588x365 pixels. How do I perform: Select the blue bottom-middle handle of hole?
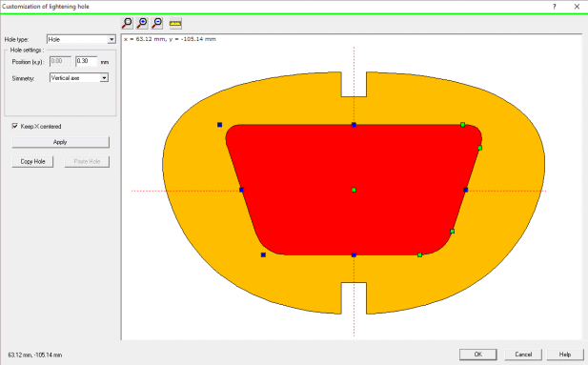click(354, 255)
